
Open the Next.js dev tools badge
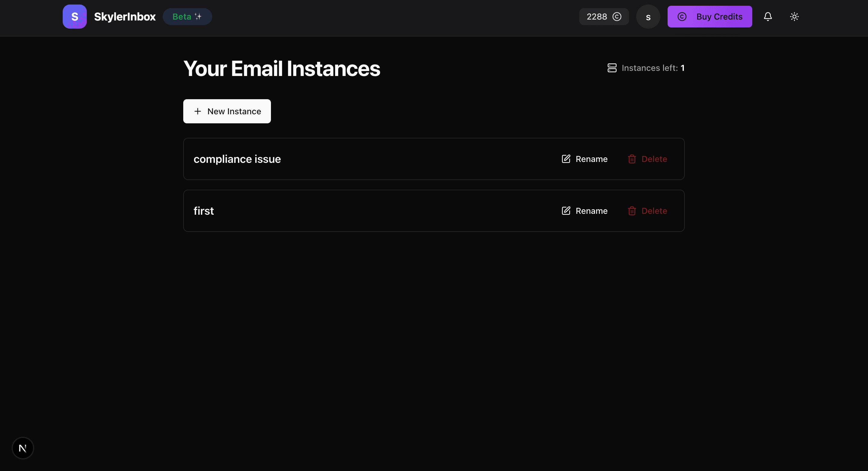click(23, 448)
